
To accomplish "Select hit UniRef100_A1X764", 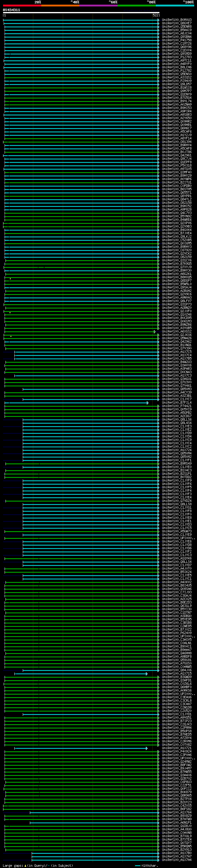I will (176, 812).
